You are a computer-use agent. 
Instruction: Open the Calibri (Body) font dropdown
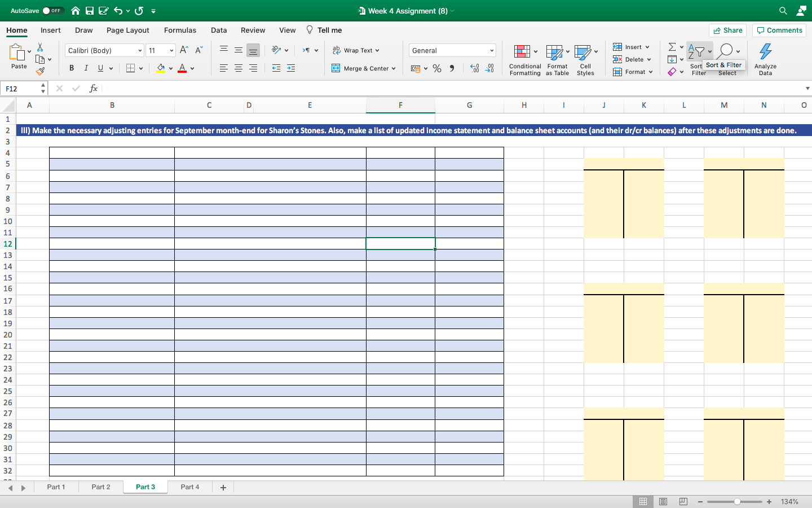pyautogui.click(x=140, y=51)
